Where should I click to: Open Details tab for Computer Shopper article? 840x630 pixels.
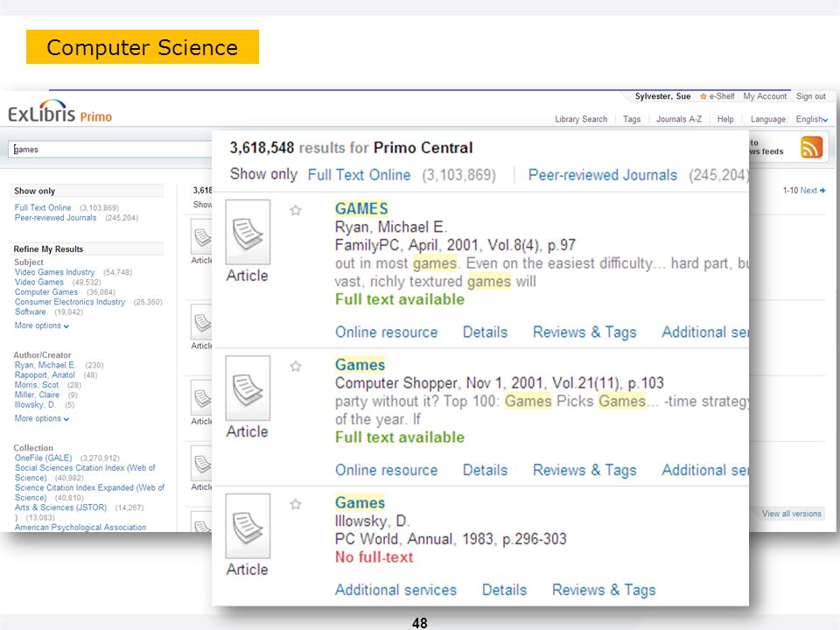click(x=485, y=471)
